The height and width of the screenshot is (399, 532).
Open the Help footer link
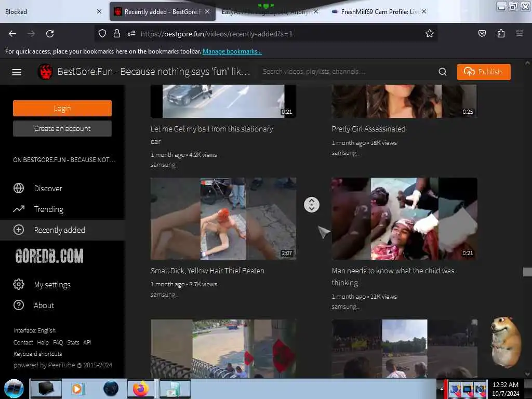(x=43, y=342)
